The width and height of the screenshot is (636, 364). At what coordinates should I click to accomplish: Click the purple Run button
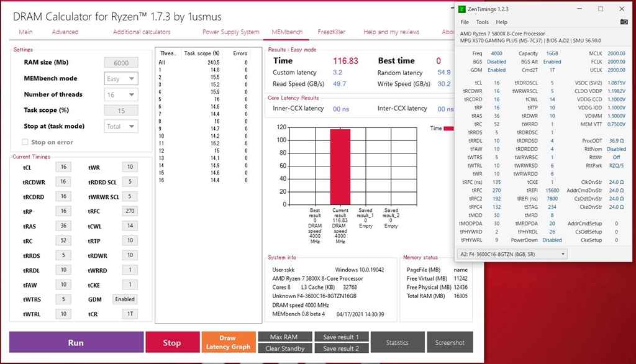(76, 342)
